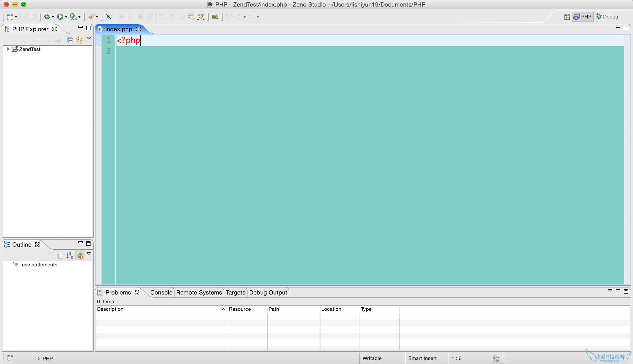Viewport: 633px width, 364px height.
Task: Open the Run button dropdown arrow
Action: click(x=66, y=17)
